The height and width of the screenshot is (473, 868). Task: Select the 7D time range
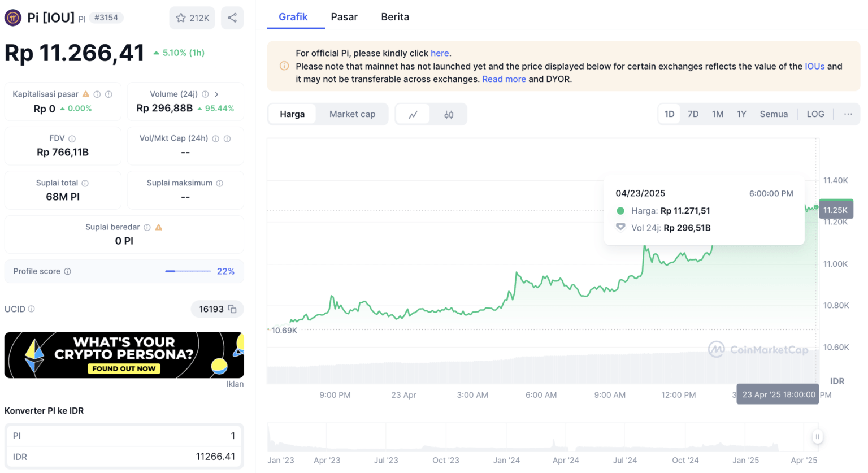pos(693,114)
